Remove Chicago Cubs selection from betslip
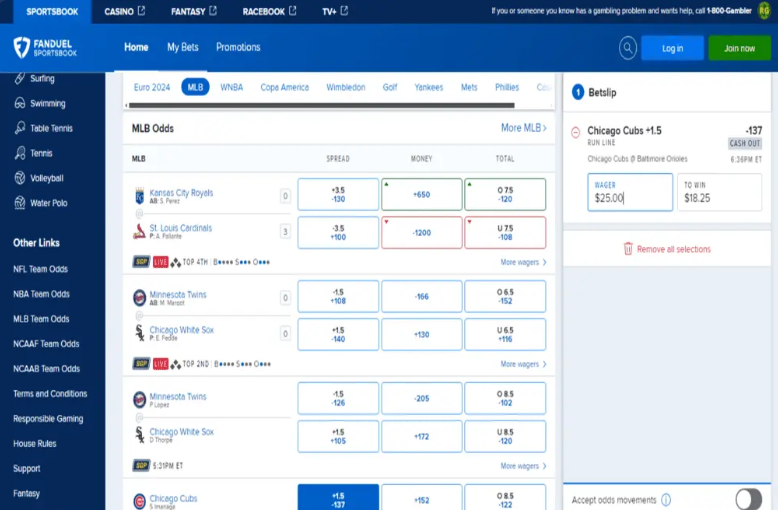 point(576,132)
